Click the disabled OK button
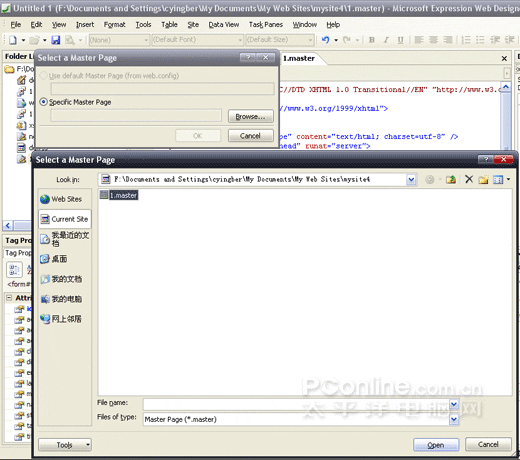The height and width of the screenshot is (460, 520). [198, 136]
